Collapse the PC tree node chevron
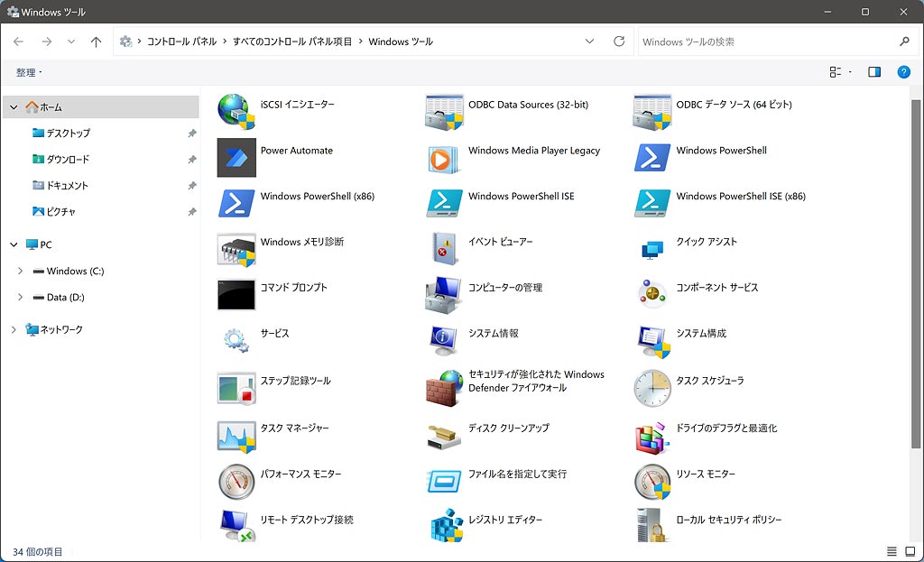924x562 pixels. pyautogui.click(x=14, y=244)
